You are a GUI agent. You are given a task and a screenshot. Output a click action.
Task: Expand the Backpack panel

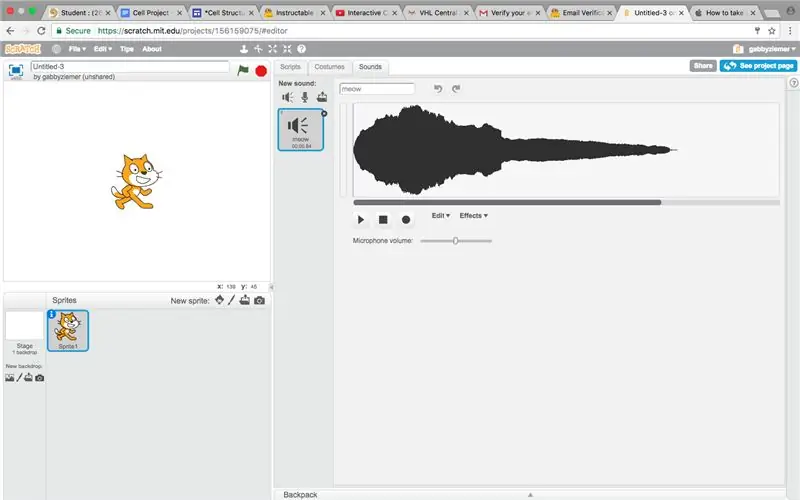coord(529,494)
